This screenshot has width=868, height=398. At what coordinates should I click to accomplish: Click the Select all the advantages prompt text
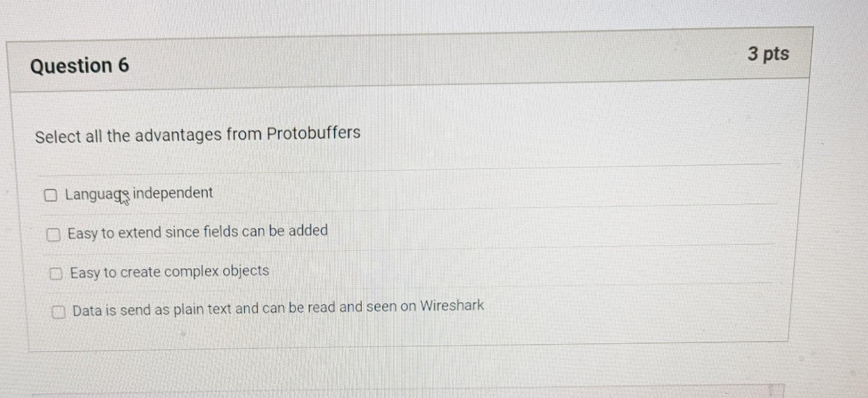(x=198, y=135)
